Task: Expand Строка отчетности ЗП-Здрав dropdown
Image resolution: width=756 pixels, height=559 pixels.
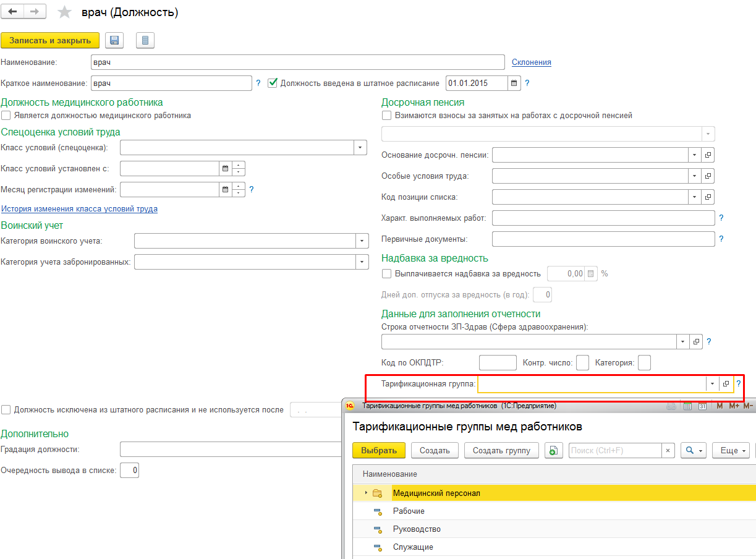Action: pos(683,341)
